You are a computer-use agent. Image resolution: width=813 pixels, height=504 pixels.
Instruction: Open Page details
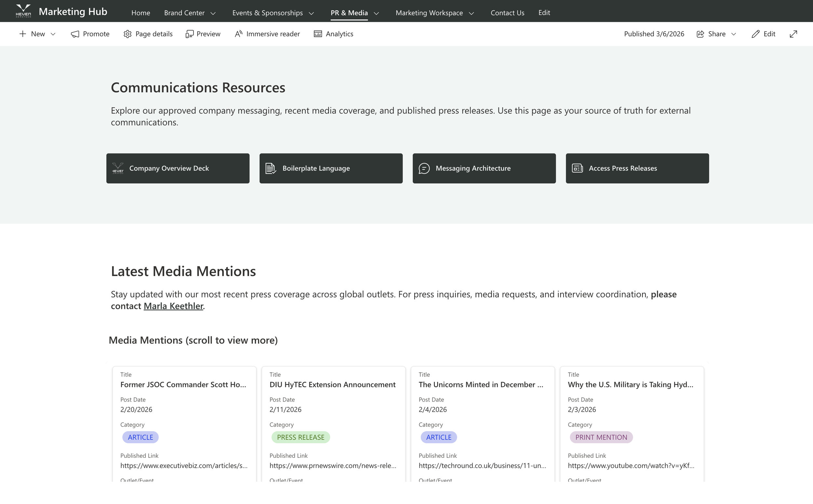coord(148,34)
